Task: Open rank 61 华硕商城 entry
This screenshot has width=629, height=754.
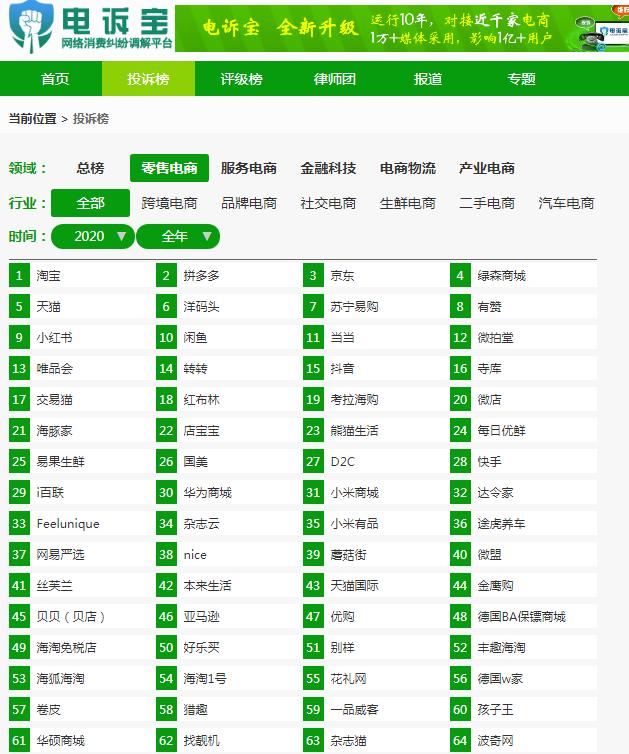Action: pyautogui.click(x=80, y=741)
